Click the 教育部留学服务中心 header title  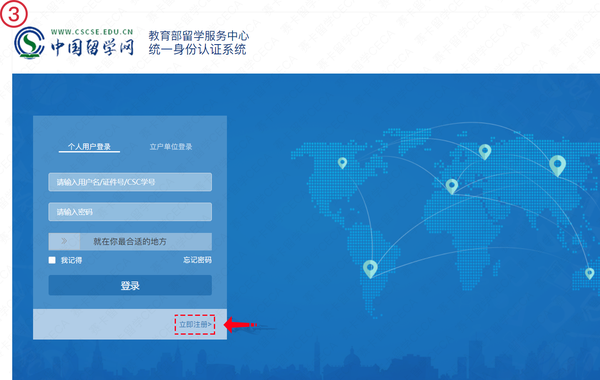[x=199, y=36]
